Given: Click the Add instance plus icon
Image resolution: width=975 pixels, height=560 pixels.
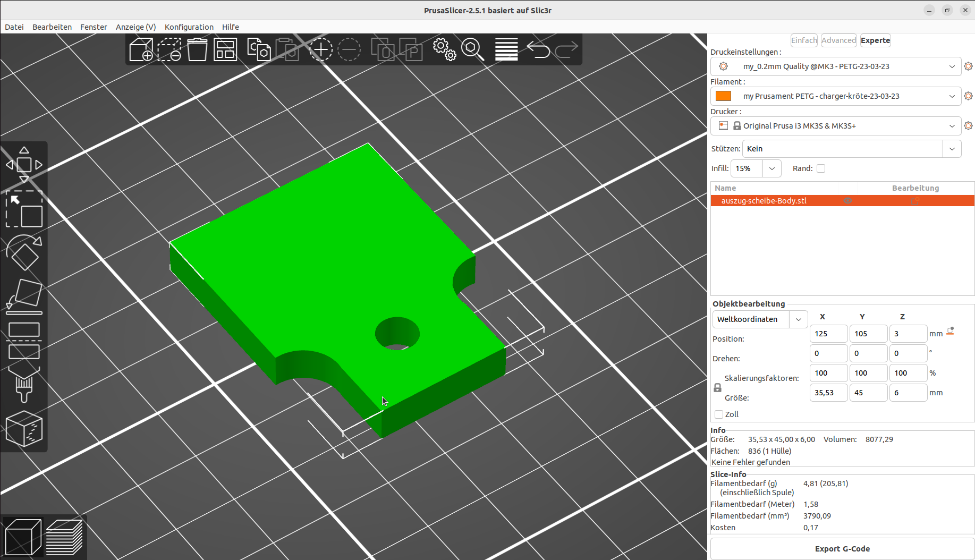Looking at the screenshot, I should pyautogui.click(x=321, y=49).
